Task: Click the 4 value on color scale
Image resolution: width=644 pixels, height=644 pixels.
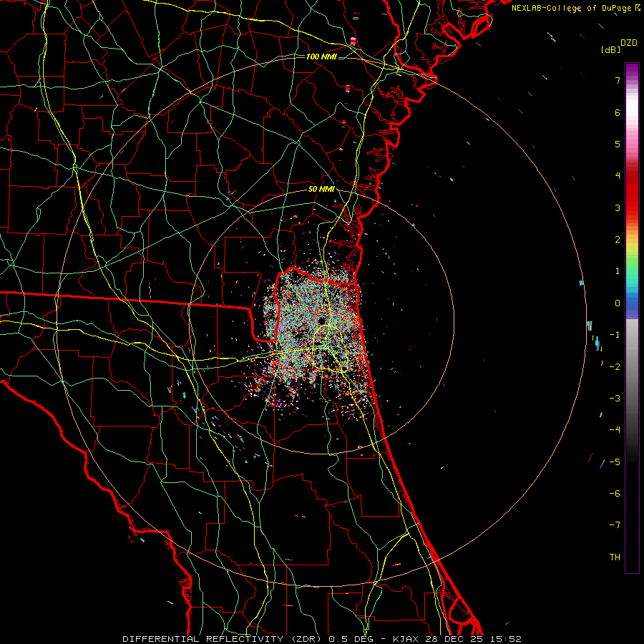Action: [x=618, y=176]
